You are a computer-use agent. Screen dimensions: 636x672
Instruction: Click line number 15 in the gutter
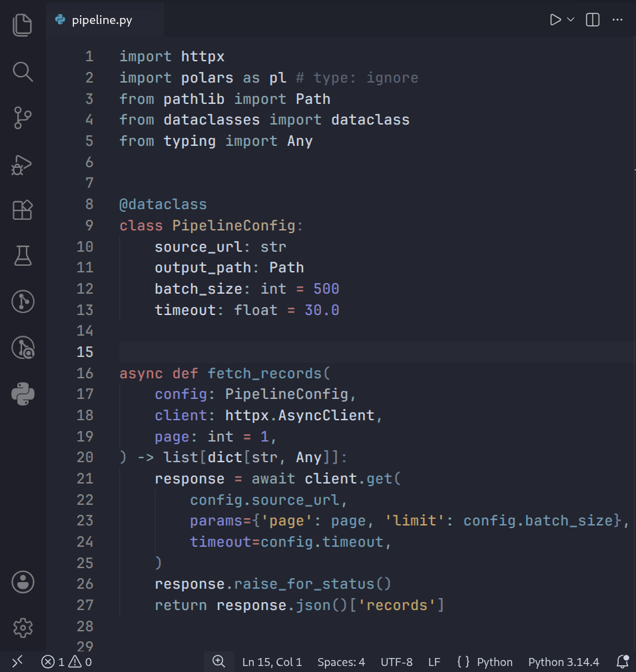[85, 352]
